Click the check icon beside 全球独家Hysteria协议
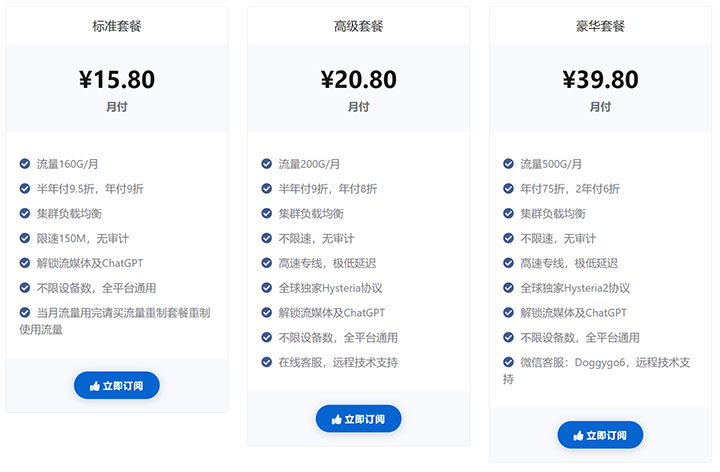The width and height of the screenshot is (720, 472). point(266,288)
